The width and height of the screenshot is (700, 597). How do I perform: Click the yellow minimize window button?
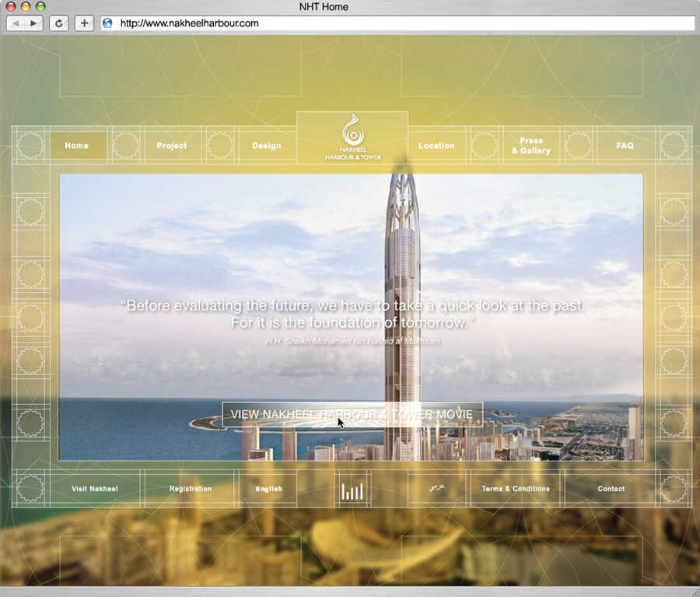tap(26, 6)
